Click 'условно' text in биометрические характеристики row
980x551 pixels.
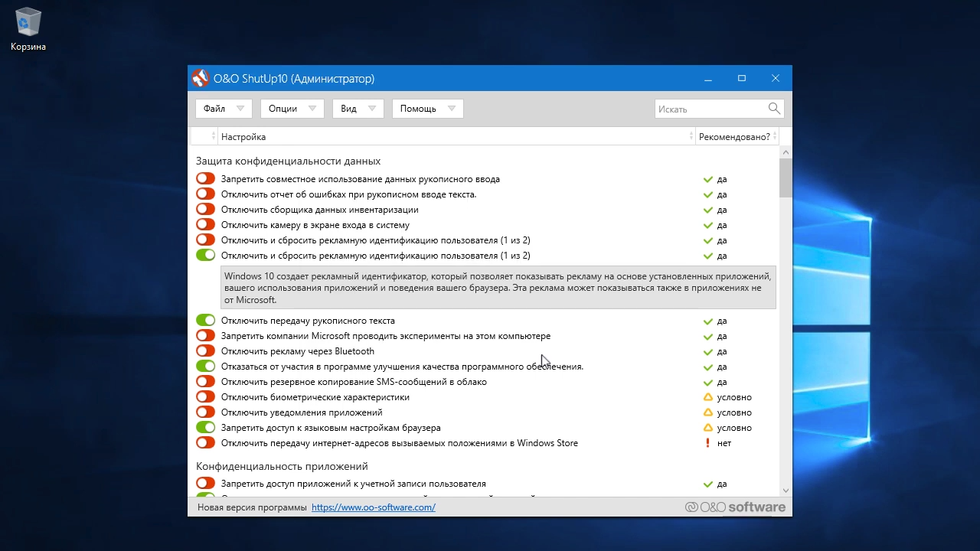coord(734,397)
